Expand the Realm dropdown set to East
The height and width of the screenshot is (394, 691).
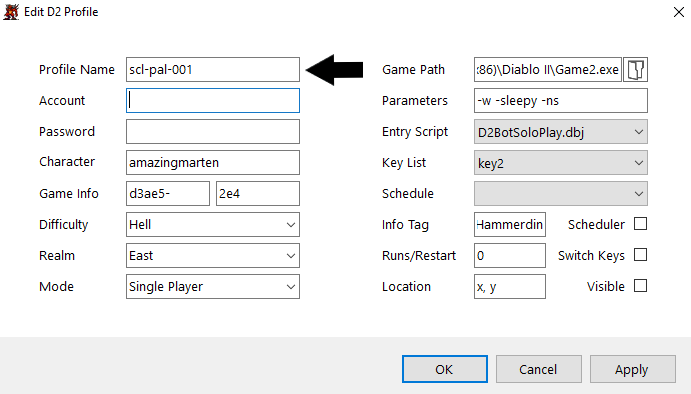[x=213, y=256]
